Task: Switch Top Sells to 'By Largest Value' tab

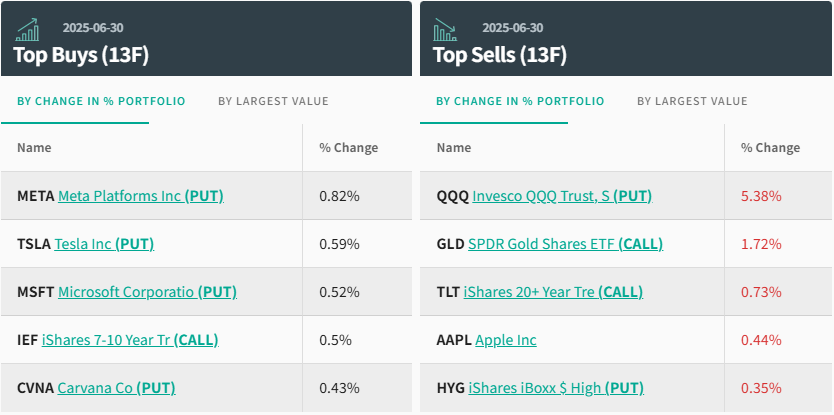Action: click(x=692, y=101)
